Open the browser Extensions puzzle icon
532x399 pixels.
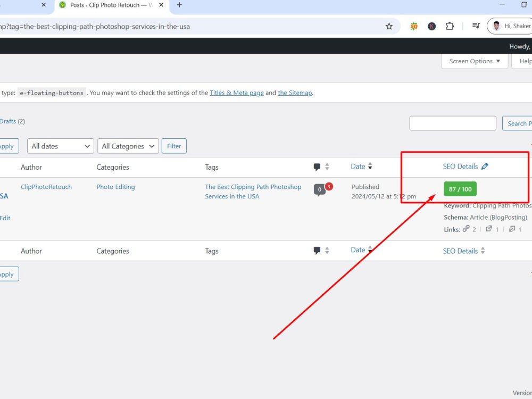click(x=450, y=26)
